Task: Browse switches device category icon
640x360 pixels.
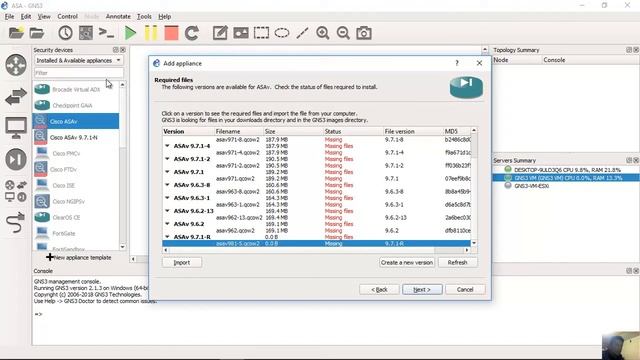Action: (x=16, y=97)
